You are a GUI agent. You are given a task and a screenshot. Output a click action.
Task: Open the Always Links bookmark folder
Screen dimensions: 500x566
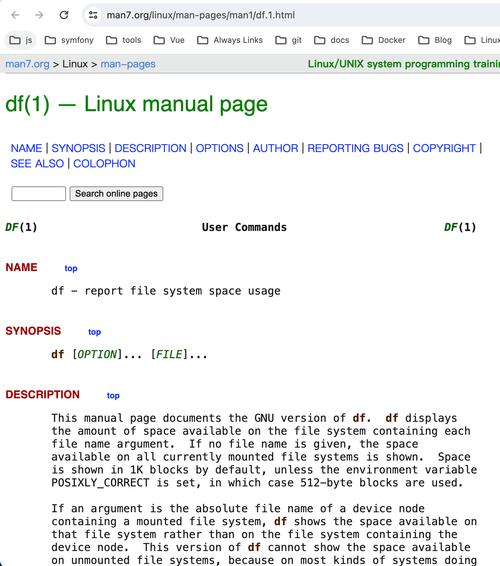230,40
